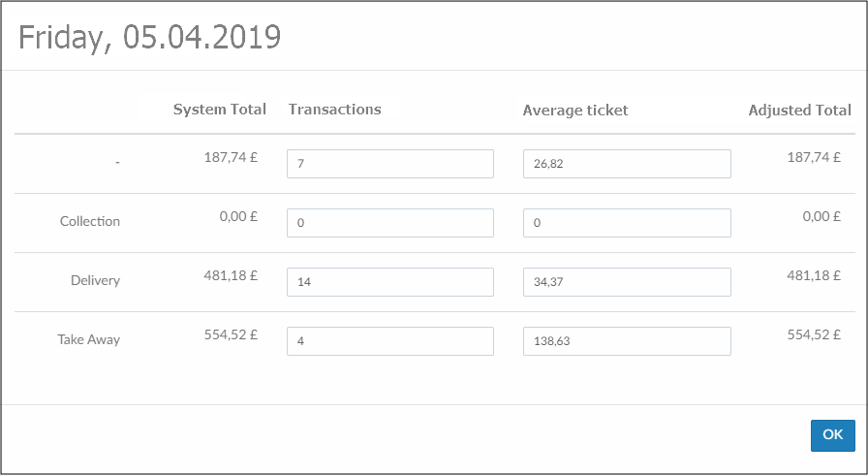
Task: Click the Delivery System Total 481,18 £
Action: click(x=231, y=275)
